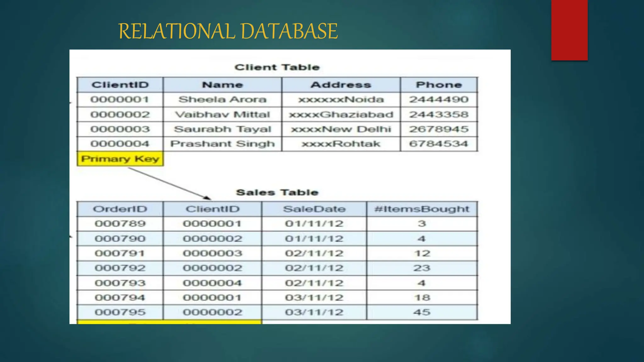Click items bought 4 for order 000793
644x362 pixels.
click(422, 283)
